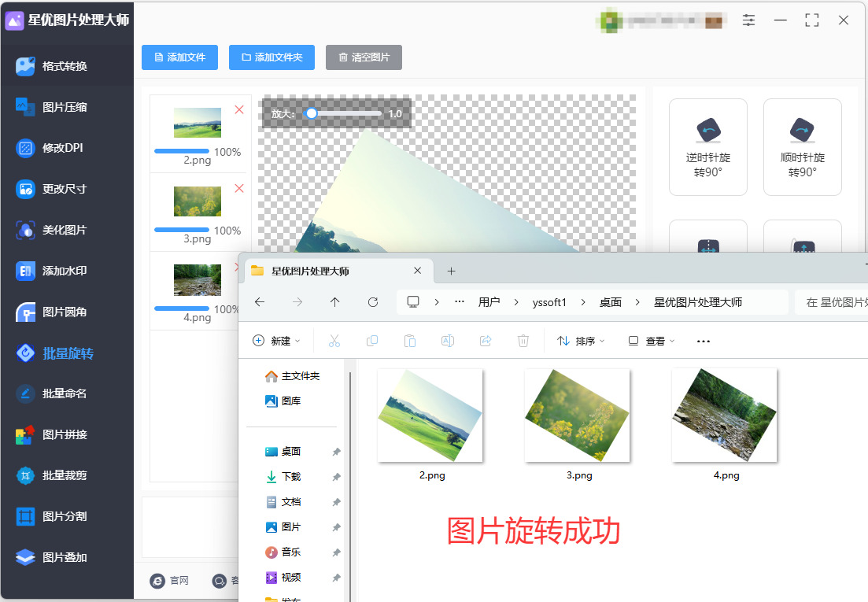Open 排序 sort dropdown in Explorer
Image resolution: width=868 pixels, height=602 pixels.
point(581,341)
